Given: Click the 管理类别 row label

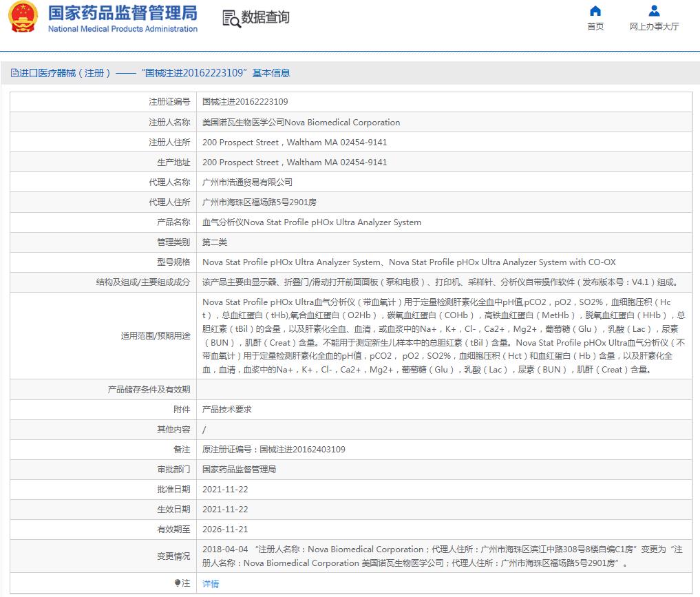Looking at the screenshot, I should (x=173, y=242).
